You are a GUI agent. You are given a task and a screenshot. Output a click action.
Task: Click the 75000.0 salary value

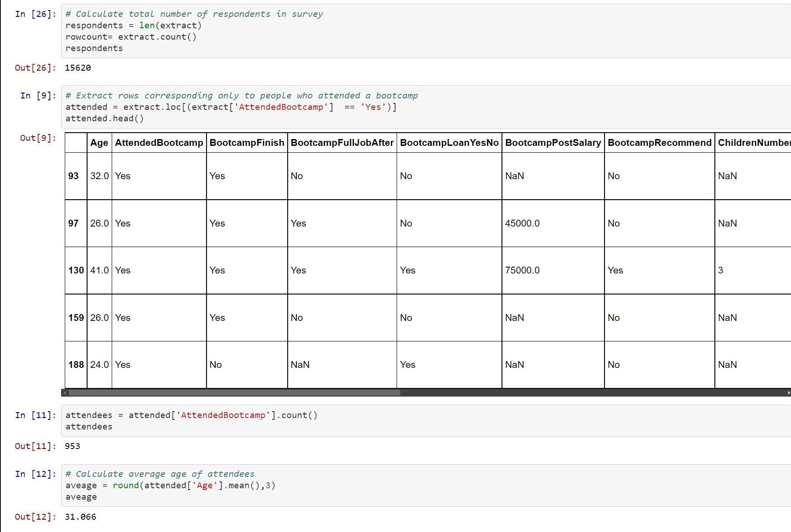pyautogui.click(x=522, y=270)
